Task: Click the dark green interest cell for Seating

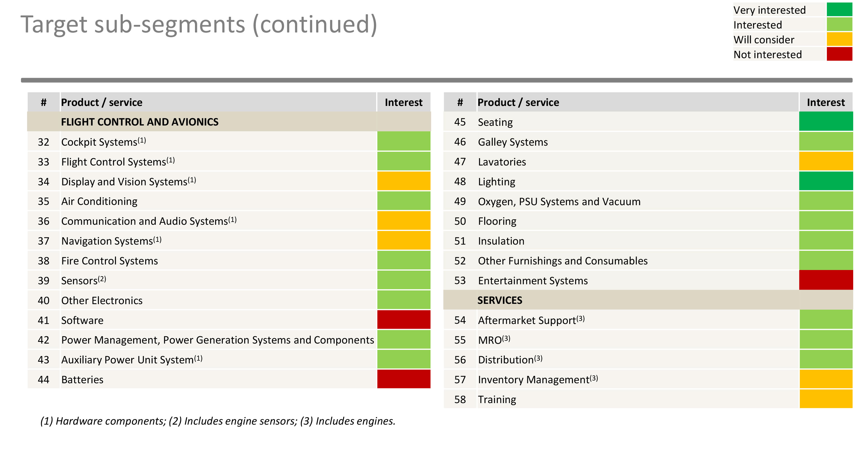Action: point(825,122)
